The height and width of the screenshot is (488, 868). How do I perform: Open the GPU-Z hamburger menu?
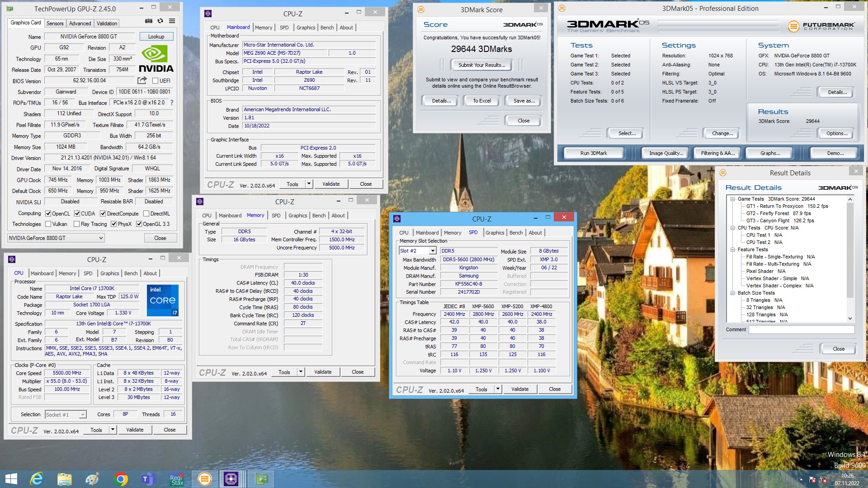(172, 21)
